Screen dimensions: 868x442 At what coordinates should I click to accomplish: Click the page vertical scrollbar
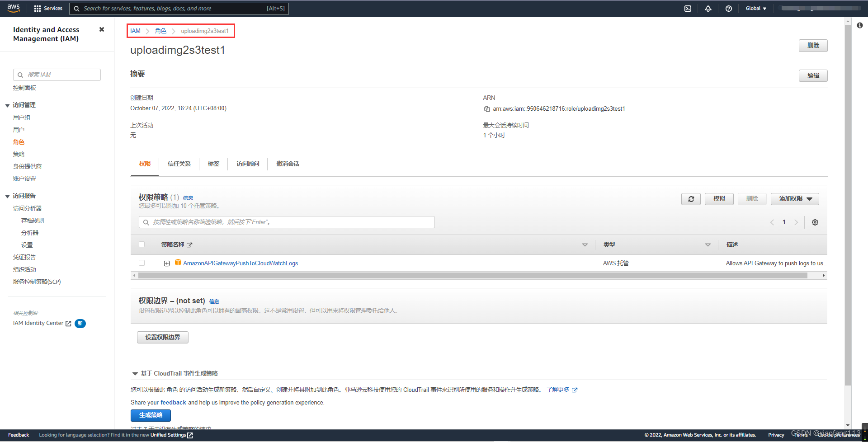[x=848, y=206]
